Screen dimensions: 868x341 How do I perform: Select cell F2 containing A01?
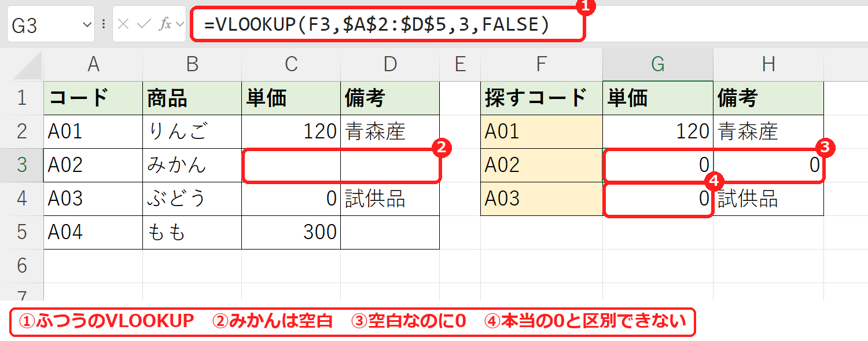542,131
